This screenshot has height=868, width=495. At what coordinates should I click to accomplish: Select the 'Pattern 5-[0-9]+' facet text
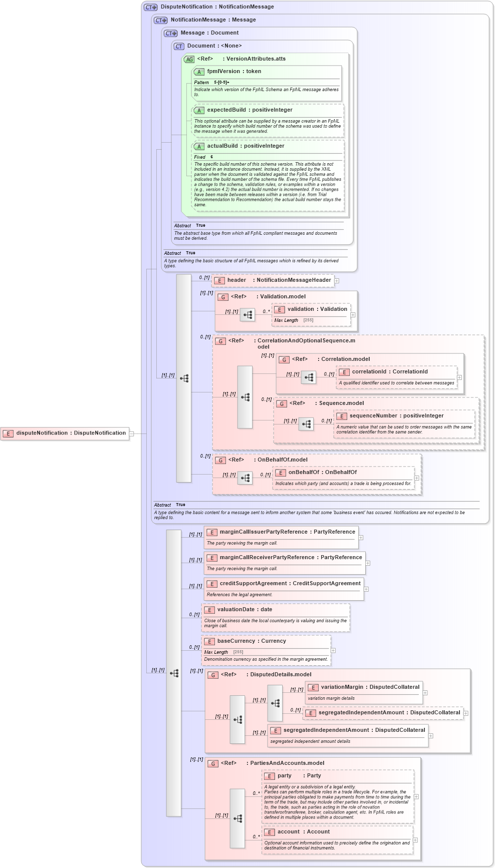(211, 83)
